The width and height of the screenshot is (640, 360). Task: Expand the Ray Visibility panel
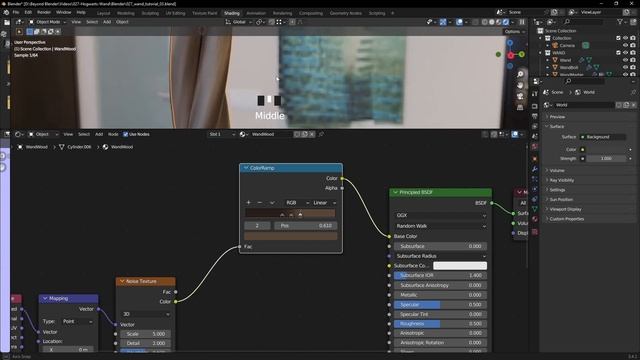[562, 180]
